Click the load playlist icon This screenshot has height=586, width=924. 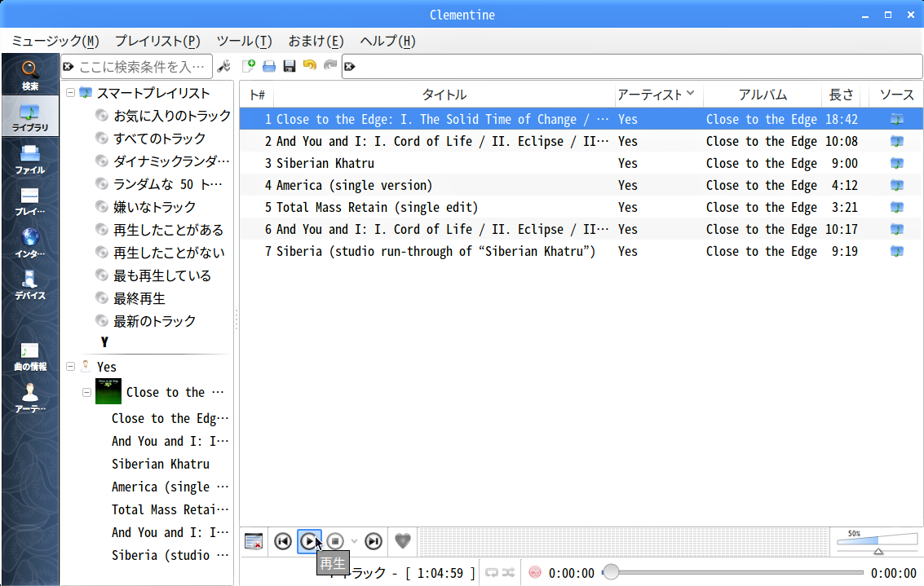[x=268, y=66]
